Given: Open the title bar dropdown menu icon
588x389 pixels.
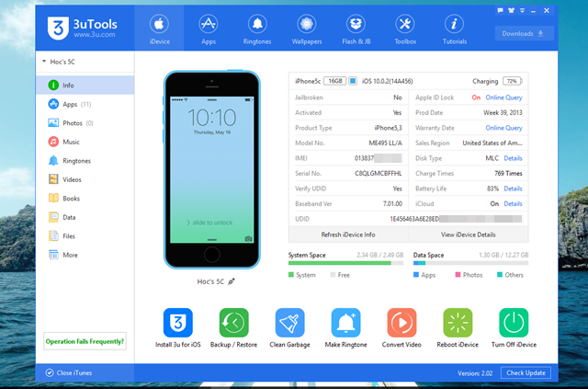Looking at the screenshot, I should [x=522, y=10].
